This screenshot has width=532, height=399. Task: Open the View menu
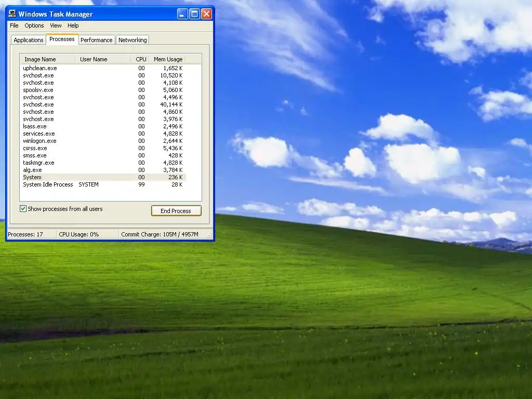click(x=56, y=25)
